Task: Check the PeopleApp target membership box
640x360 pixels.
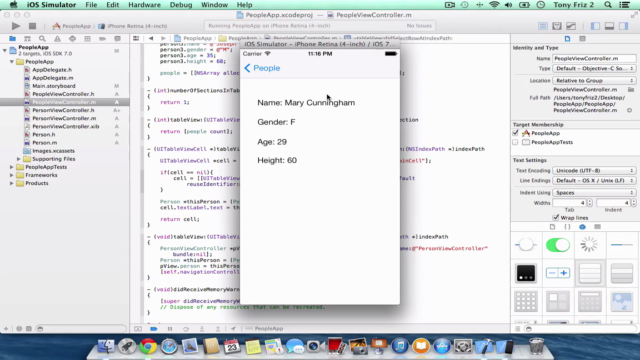Action: point(515,133)
